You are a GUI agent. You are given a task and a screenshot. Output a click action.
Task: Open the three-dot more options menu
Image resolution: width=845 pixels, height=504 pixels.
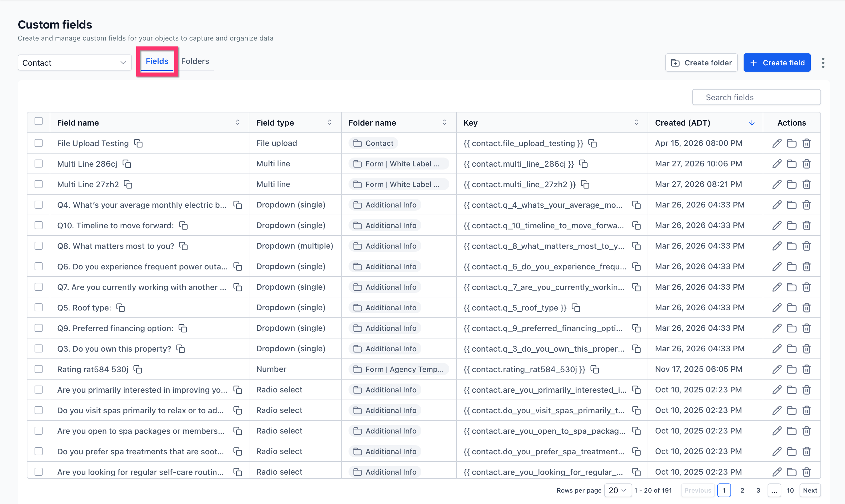(823, 63)
